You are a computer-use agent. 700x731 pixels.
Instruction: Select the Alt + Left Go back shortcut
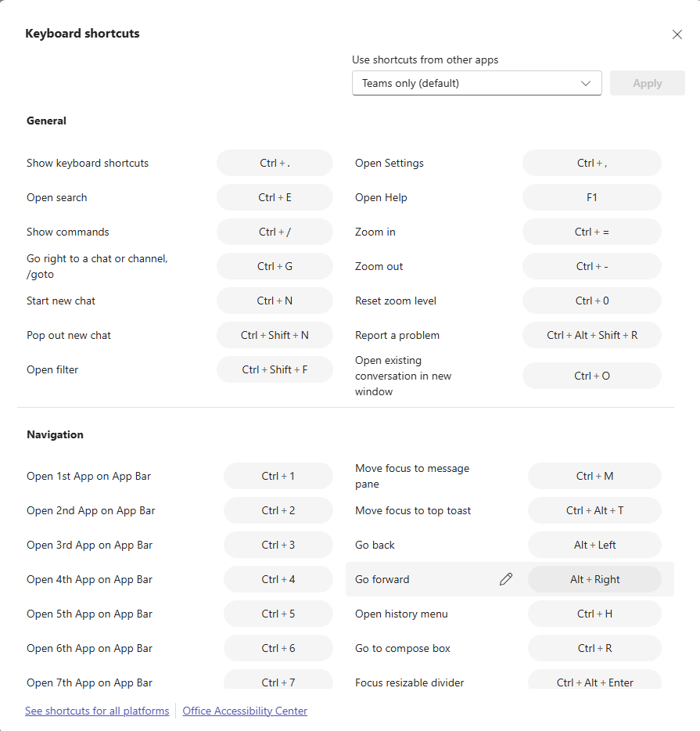pyautogui.click(x=594, y=545)
